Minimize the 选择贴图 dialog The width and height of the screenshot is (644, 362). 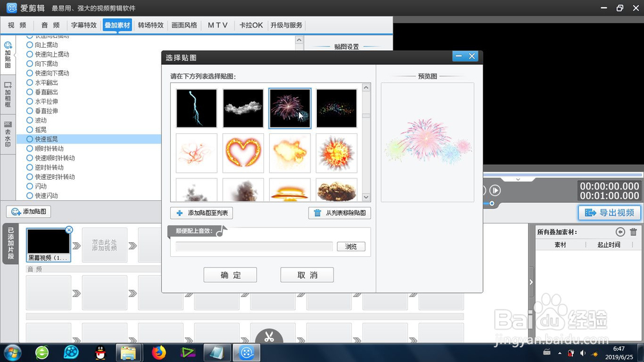[x=459, y=56]
